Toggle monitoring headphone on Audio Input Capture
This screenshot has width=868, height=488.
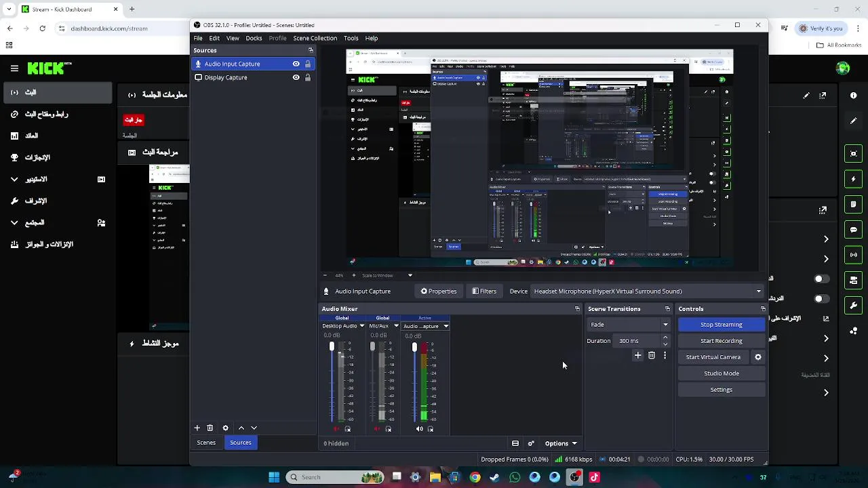tap(430, 429)
